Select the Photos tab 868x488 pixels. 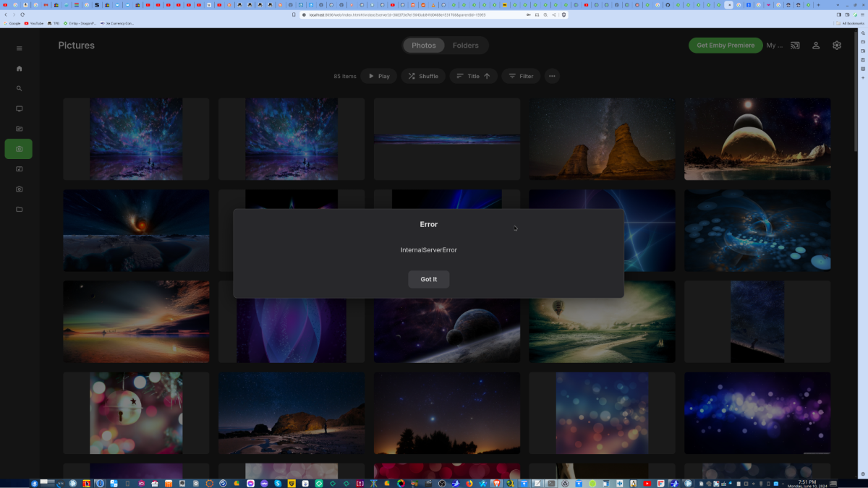[x=424, y=45]
